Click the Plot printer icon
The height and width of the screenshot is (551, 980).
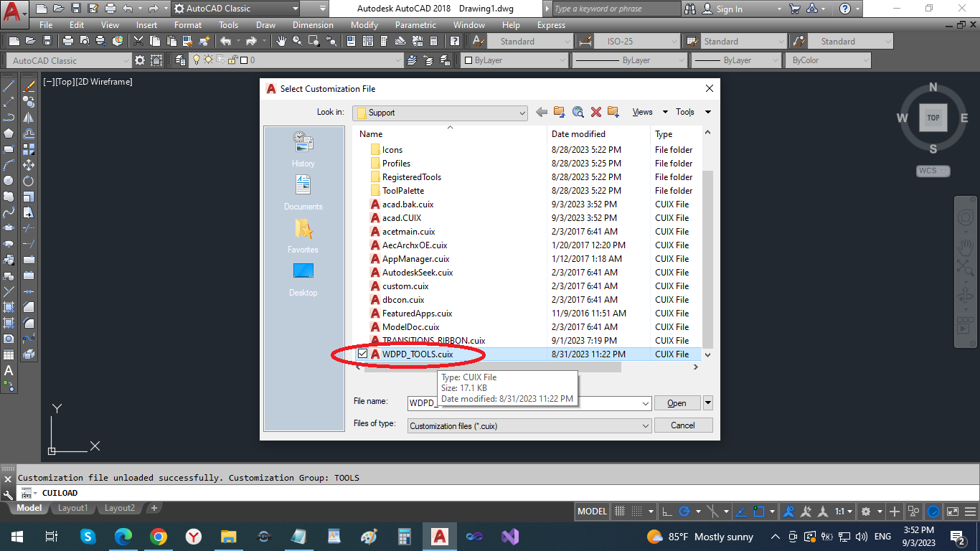[x=68, y=41]
